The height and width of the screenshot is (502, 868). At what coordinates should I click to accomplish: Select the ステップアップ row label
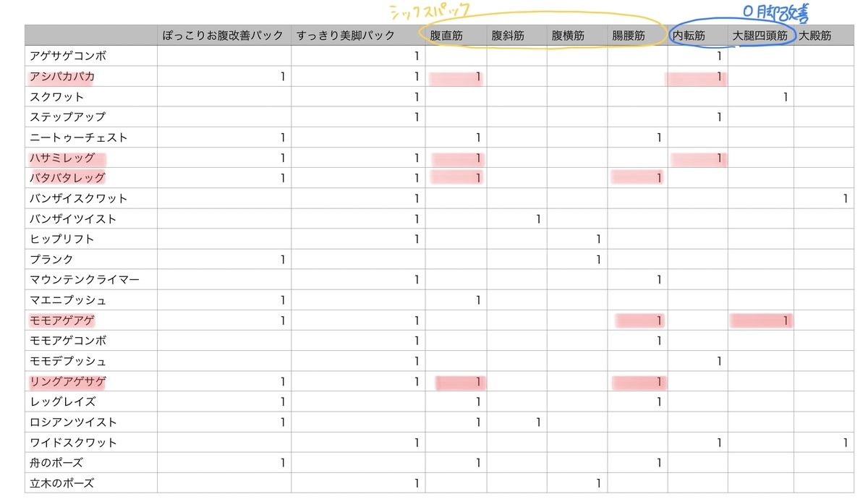(68, 116)
